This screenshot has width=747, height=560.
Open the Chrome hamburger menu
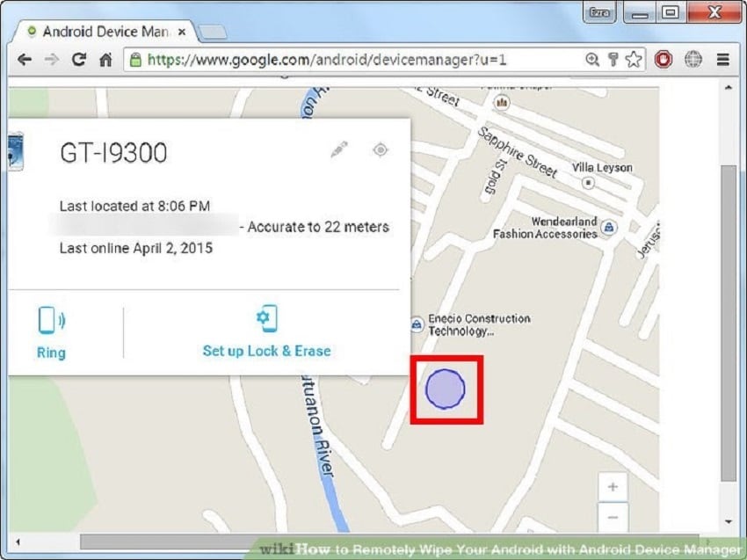coord(723,60)
